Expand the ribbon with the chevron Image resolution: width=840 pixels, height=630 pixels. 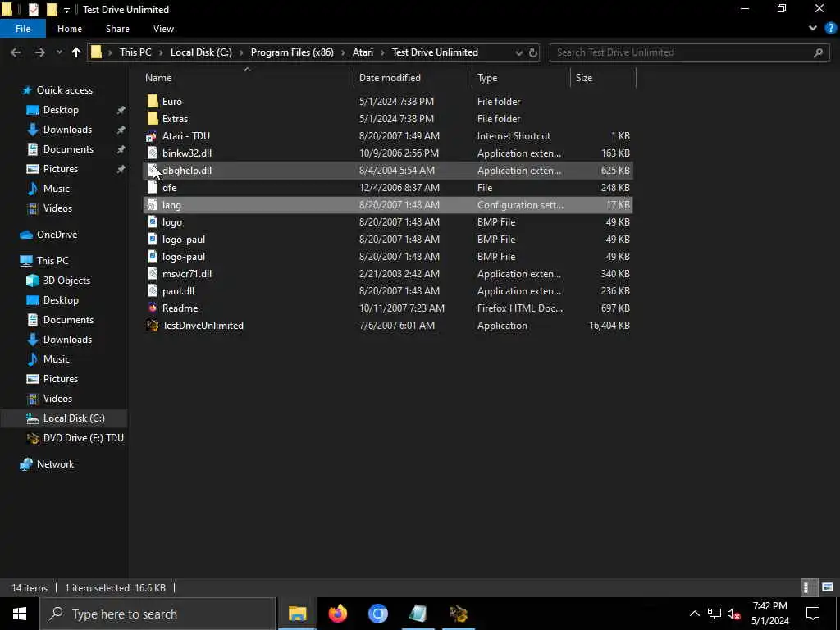[813, 29]
